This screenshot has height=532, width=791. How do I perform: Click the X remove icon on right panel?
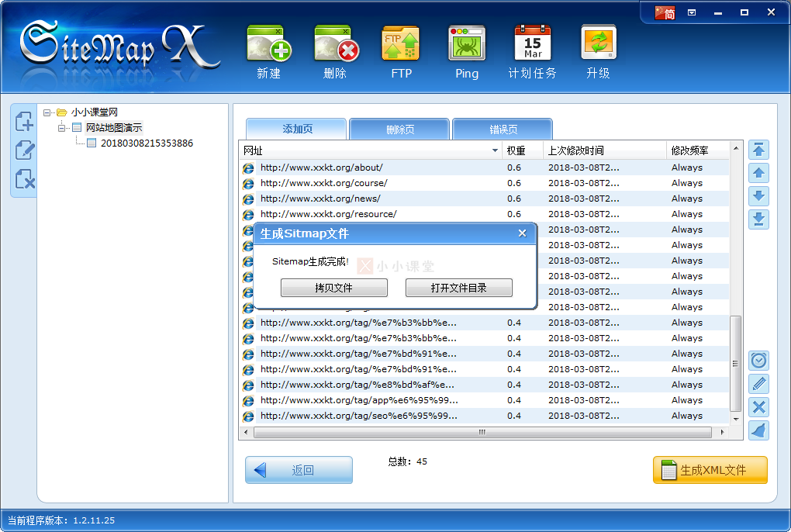[758, 407]
